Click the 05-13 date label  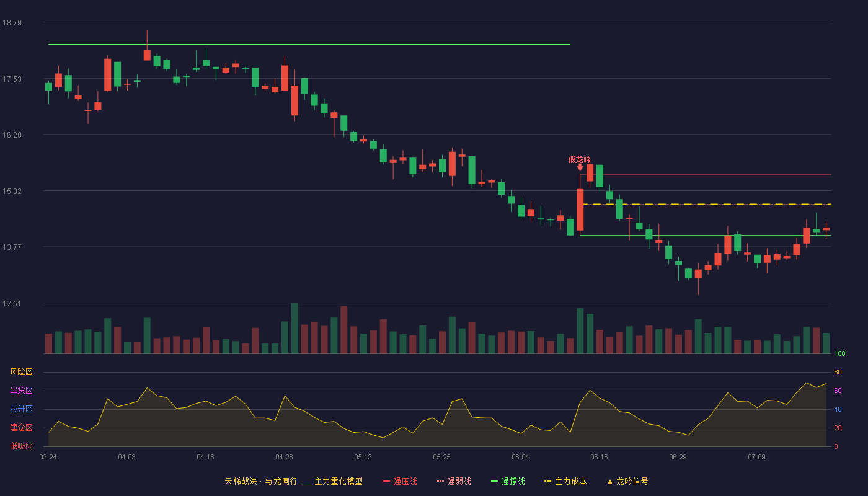coord(363,457)
